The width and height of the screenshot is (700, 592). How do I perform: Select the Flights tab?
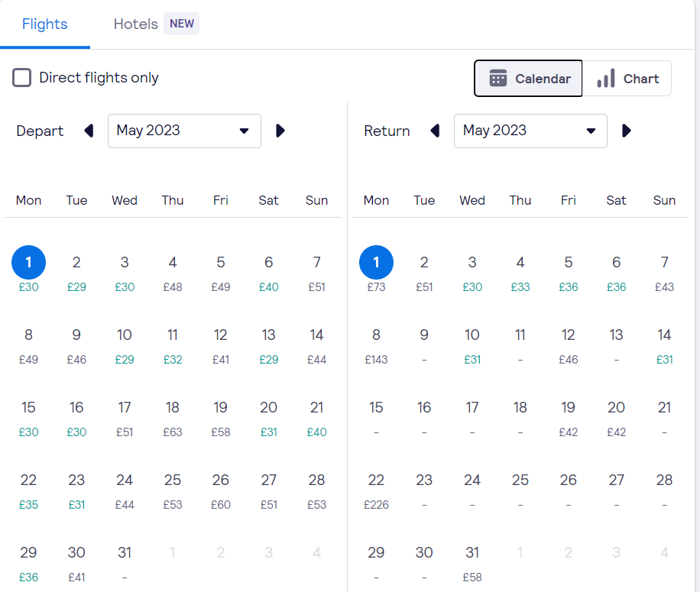point(45,24)
